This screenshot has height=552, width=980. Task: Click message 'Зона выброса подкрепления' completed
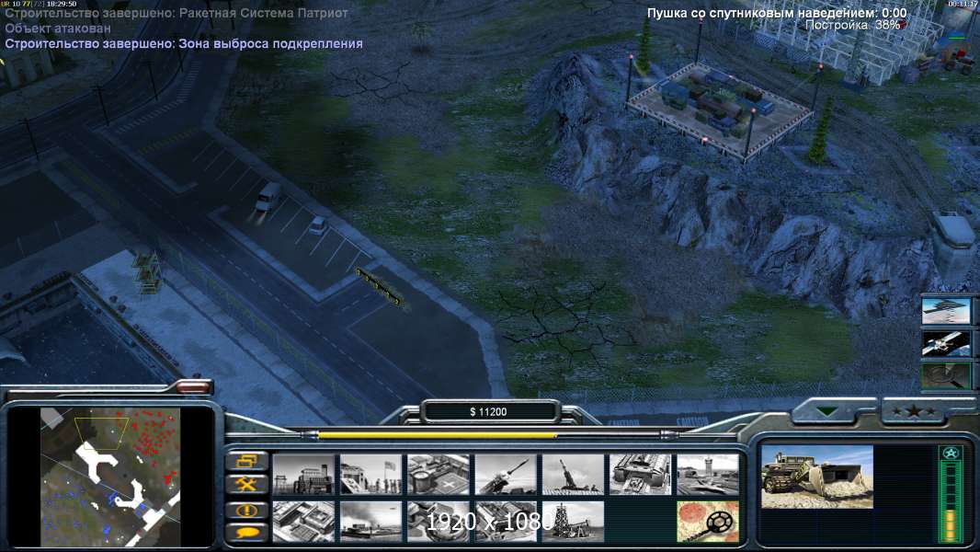tap(184, 44)
